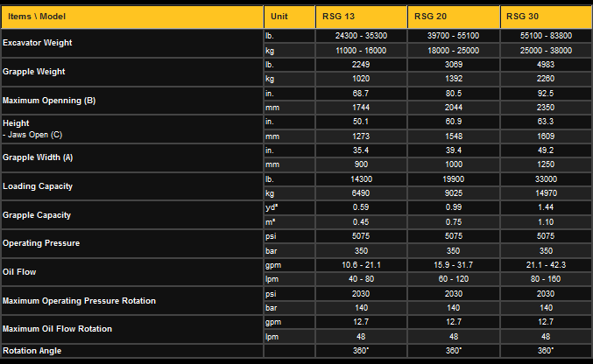Image resolution: width=593 pixels, height=364 pixels.
Task: Click the 9025 loading capacity value
Action: coord(453,193)
